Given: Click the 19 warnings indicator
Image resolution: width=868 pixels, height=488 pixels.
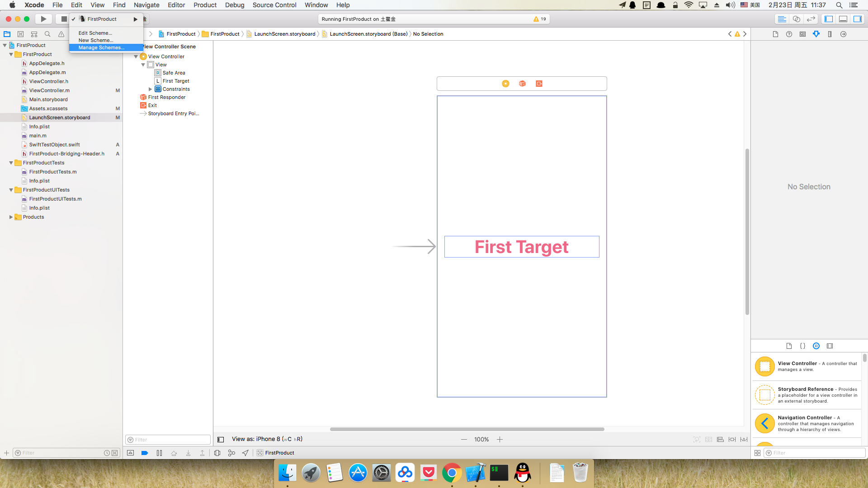Looking at the screenshot, I should tap(540, 19).
